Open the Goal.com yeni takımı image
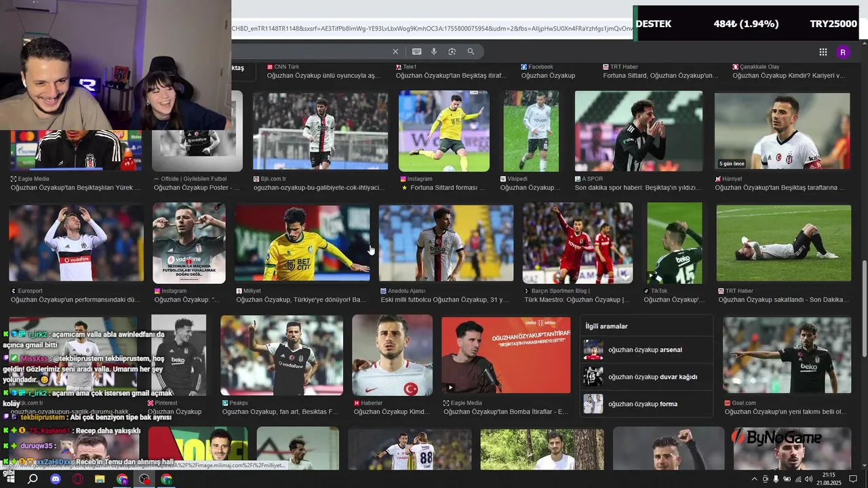 pyautogui.click(x=787, y=355)
